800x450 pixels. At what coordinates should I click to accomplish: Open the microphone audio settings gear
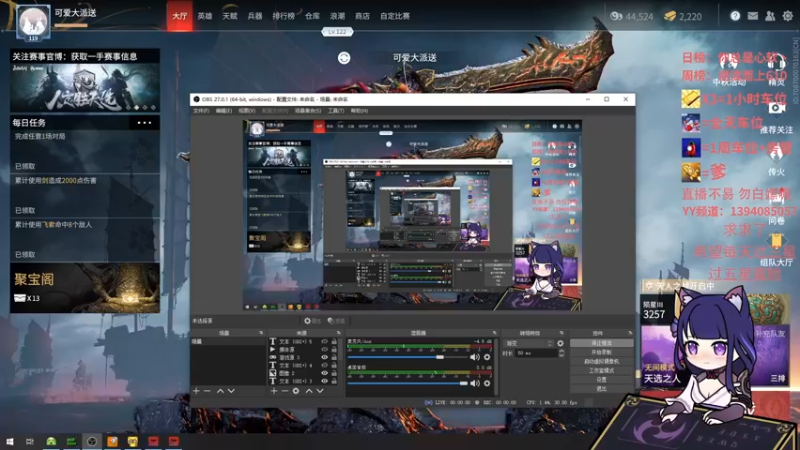coord(487,357)
